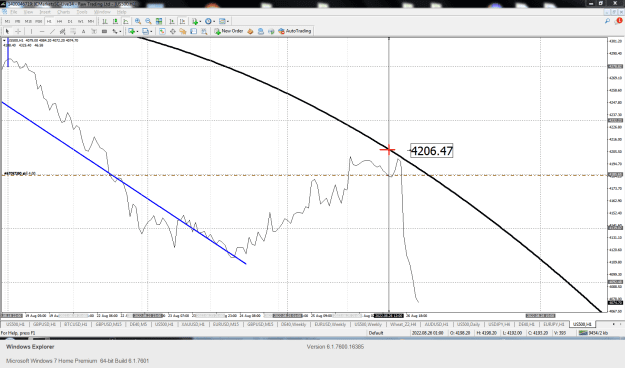The height and width of the screenshot is (368, 625).
Task: Switch chart to D1 timeframe
Action: pos(70,21)
